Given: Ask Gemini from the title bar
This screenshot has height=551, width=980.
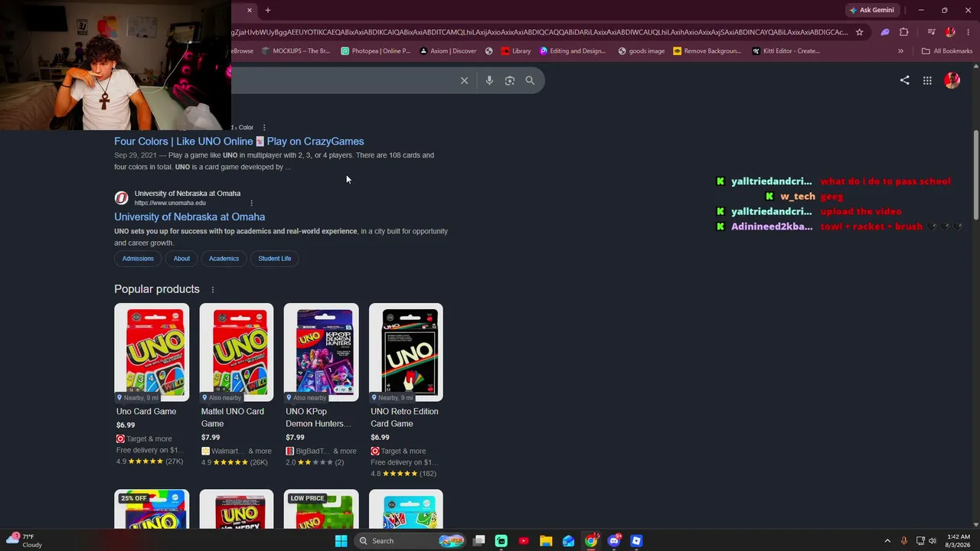Looking at the screenshot, I should click(x=872, y=10).
